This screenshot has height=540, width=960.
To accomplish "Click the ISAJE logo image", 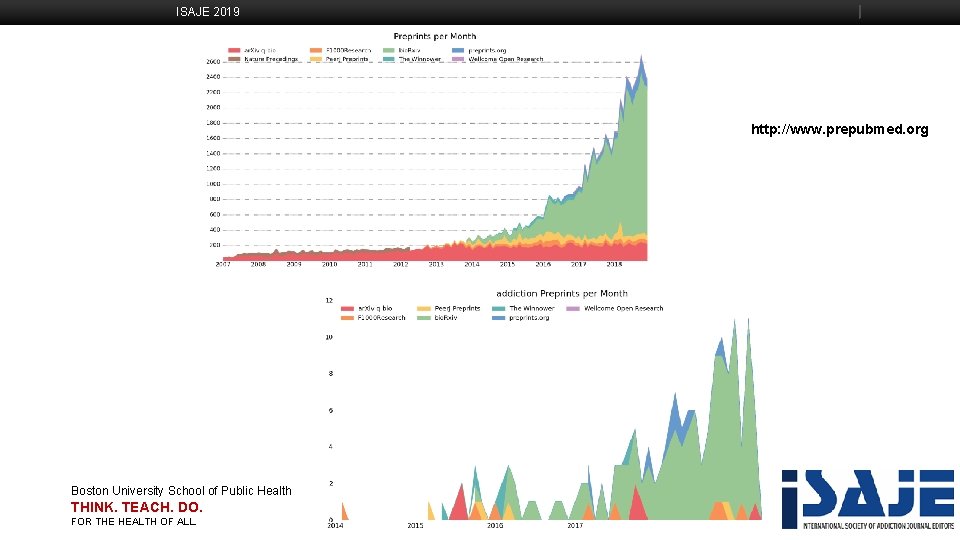I will click(868, 500).
